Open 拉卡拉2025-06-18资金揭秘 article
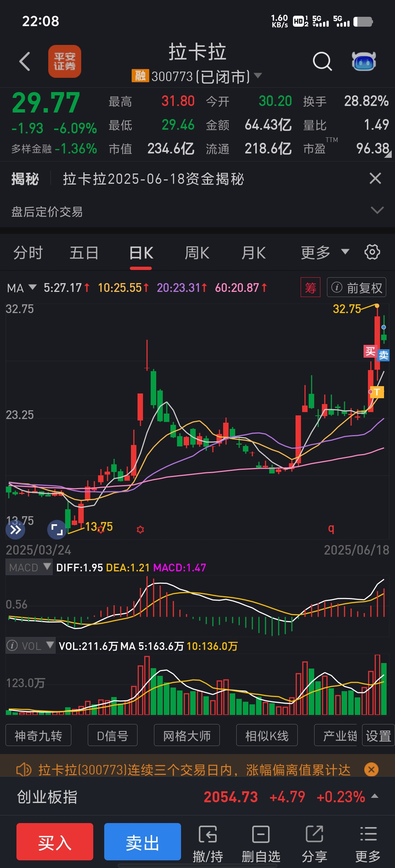The image size is (395, 868). point(154,179)
